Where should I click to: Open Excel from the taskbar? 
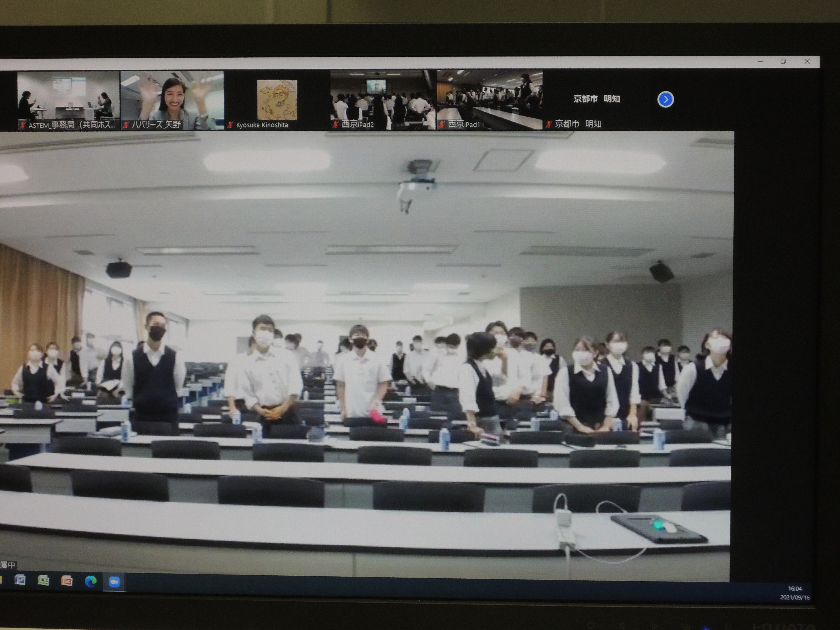click(x=43, y=581)
